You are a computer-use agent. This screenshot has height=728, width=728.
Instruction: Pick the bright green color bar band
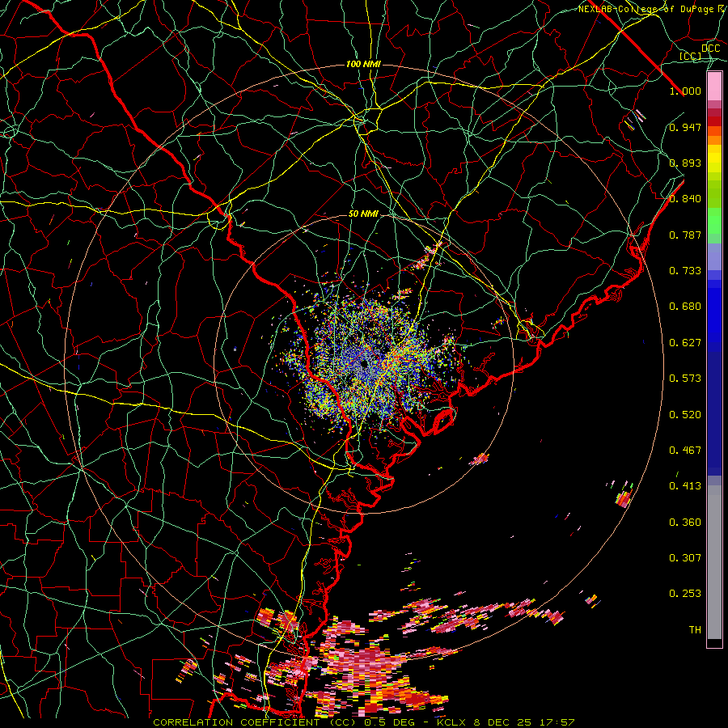[x=714, y=220]
